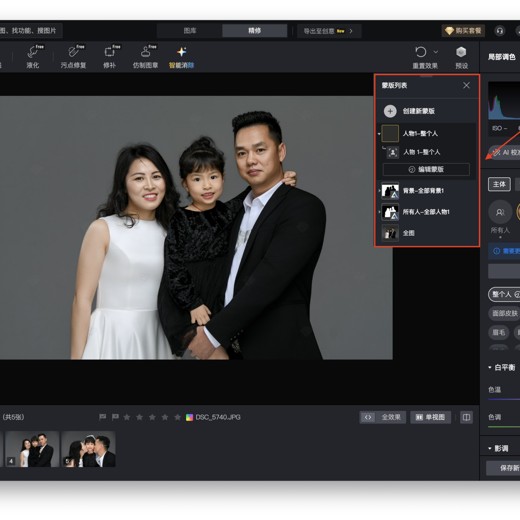This screenshot has height=520, width=520.
Task: Select the kissing family photo thumbnail
Action: 88,449
